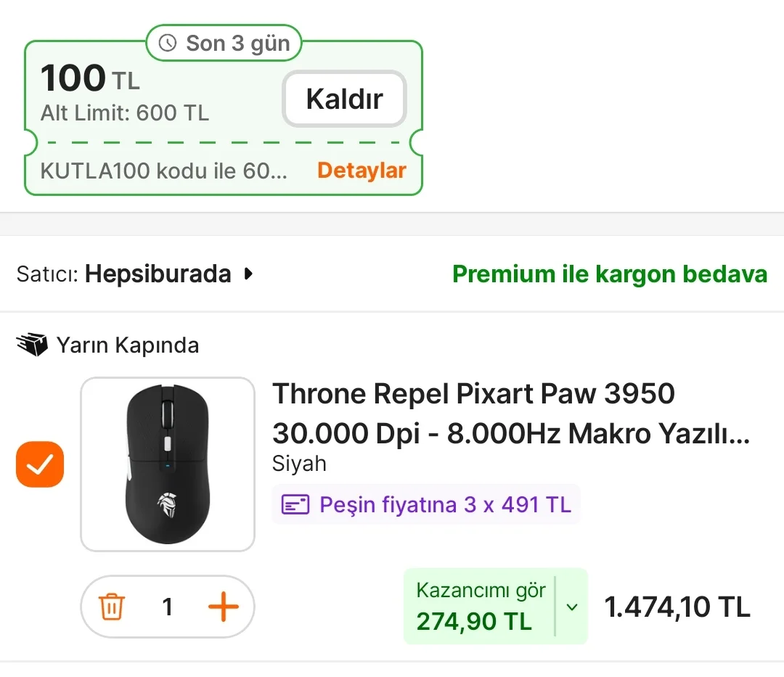Screen dimensions: 784x677
Task: Click the arrow next to Hepsiburada
Action: 249,274
